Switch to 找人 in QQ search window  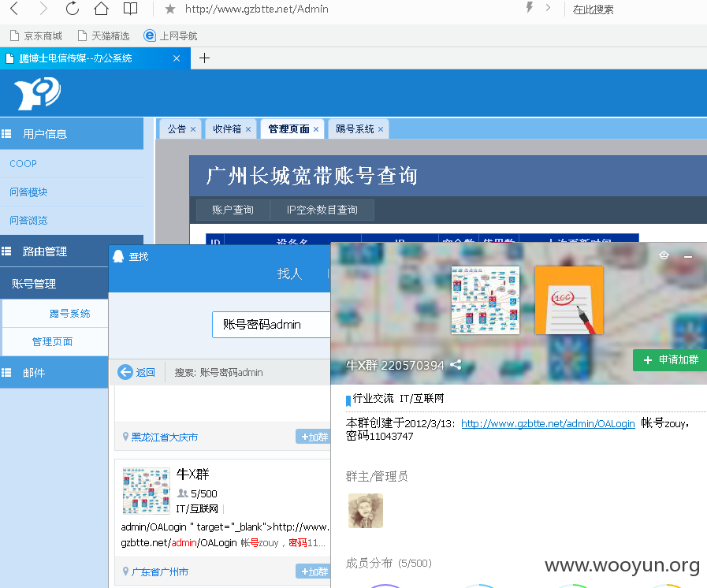[289, 274]
